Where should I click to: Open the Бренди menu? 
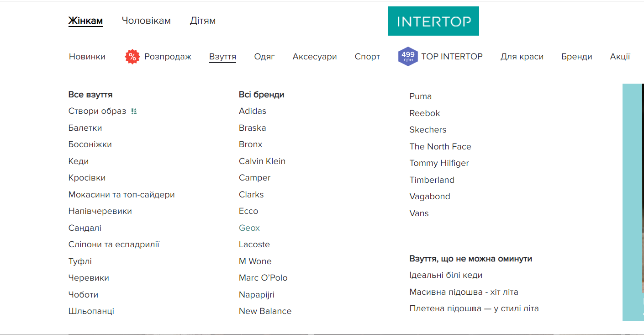[576, 57]
